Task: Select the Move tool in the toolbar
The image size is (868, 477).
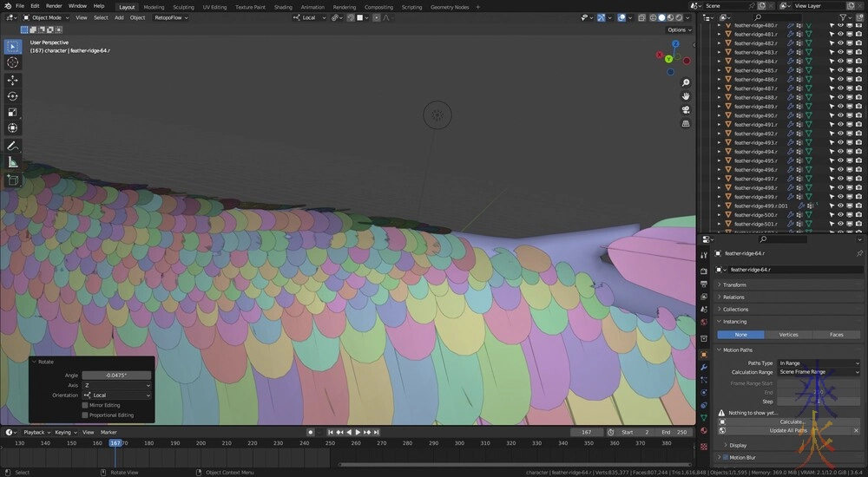Action: click(12, 80)
